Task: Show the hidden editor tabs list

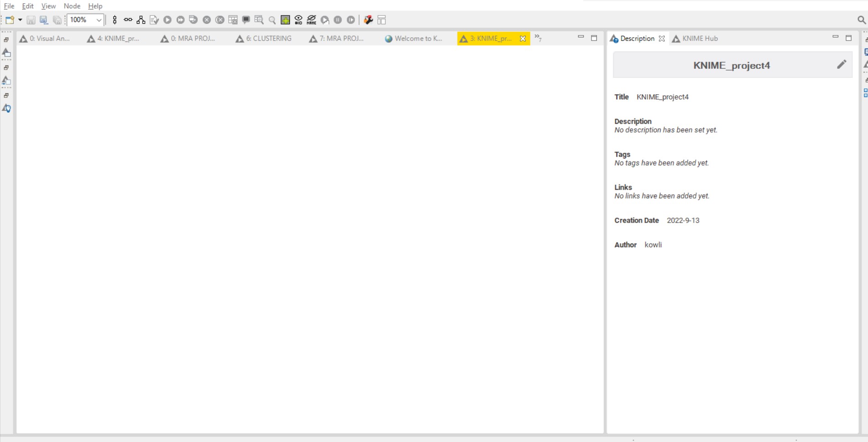Action: [x=538, y=38]
